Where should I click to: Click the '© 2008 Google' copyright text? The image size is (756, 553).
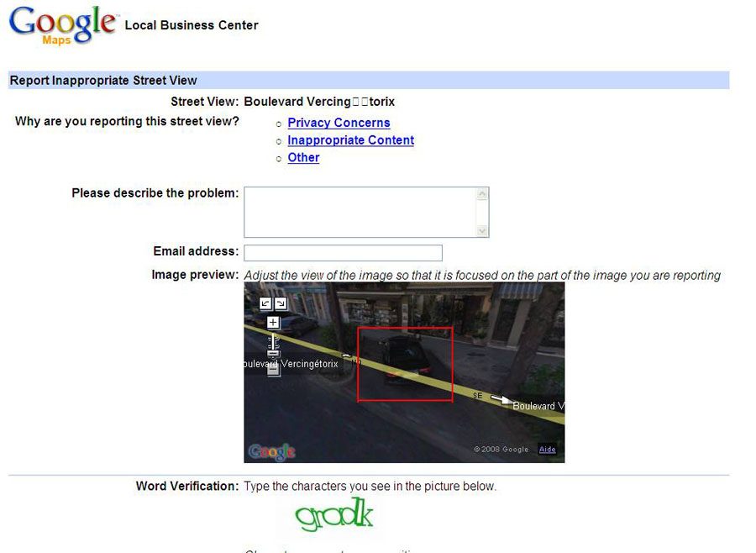point(501,450)
